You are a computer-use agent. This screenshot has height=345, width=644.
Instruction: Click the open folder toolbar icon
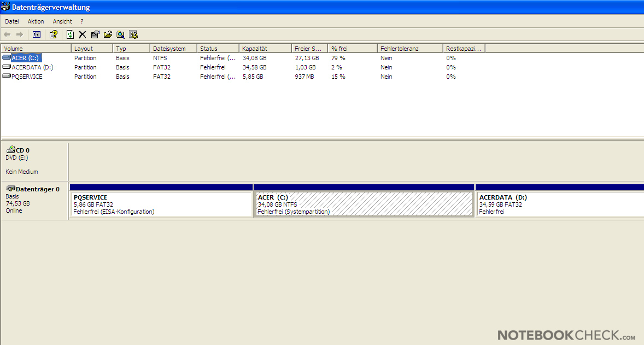pos(108,34)
